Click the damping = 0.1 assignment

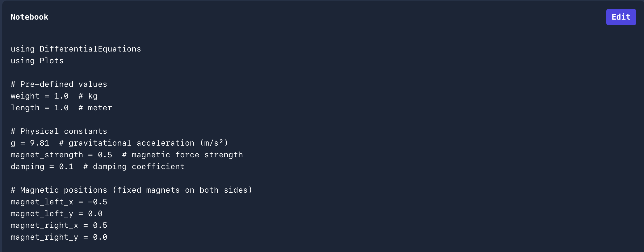[x=42, y=167]
